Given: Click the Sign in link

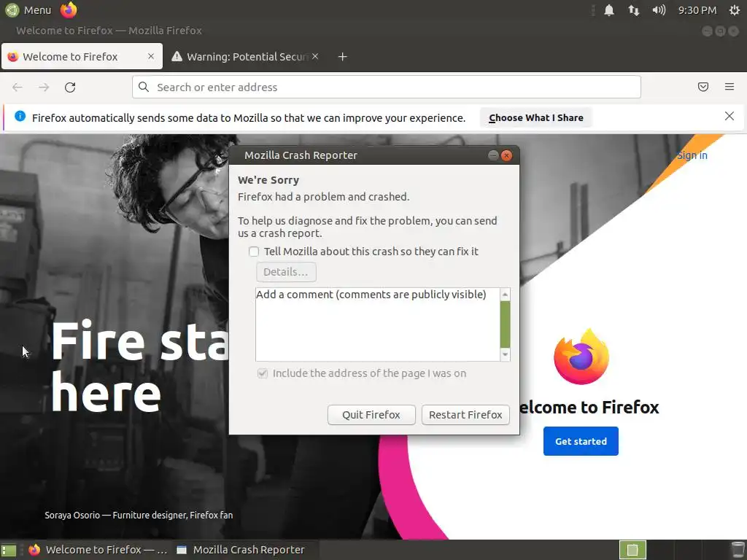Looking at the screenshot, I should (692, 155).
